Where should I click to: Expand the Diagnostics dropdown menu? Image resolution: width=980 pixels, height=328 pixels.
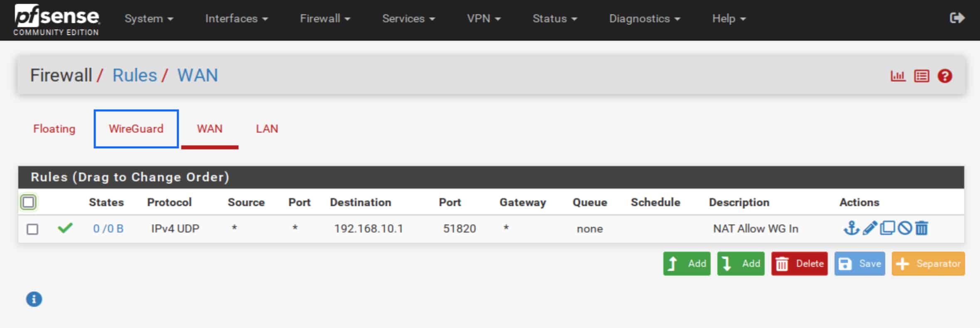(645, 19)
